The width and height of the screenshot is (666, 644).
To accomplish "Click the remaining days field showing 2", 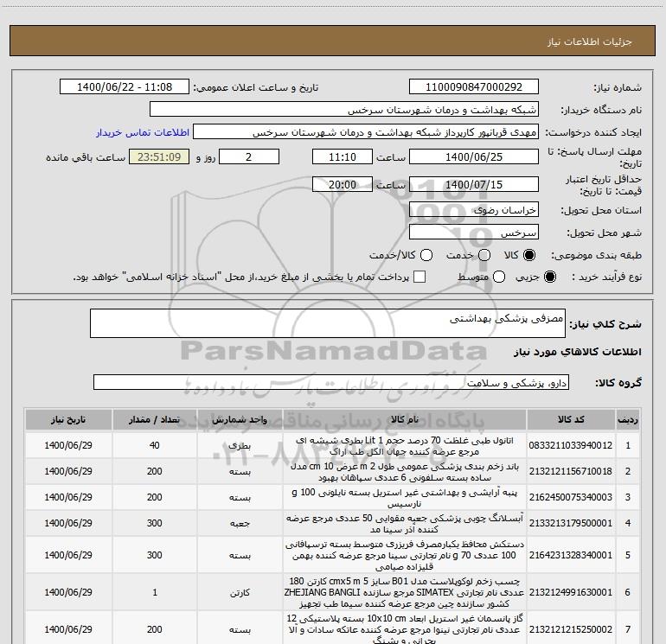I will tap(249, 156).
